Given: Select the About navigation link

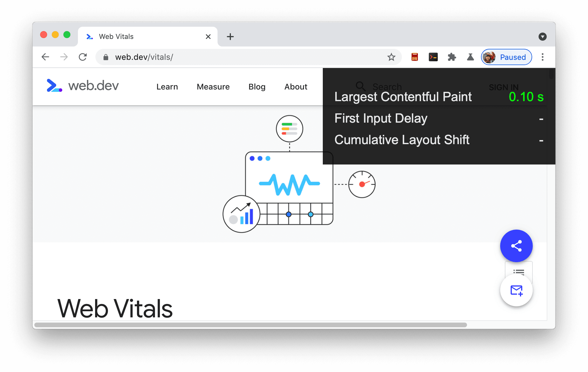Looking at the screenshot, I should (296, 87).
